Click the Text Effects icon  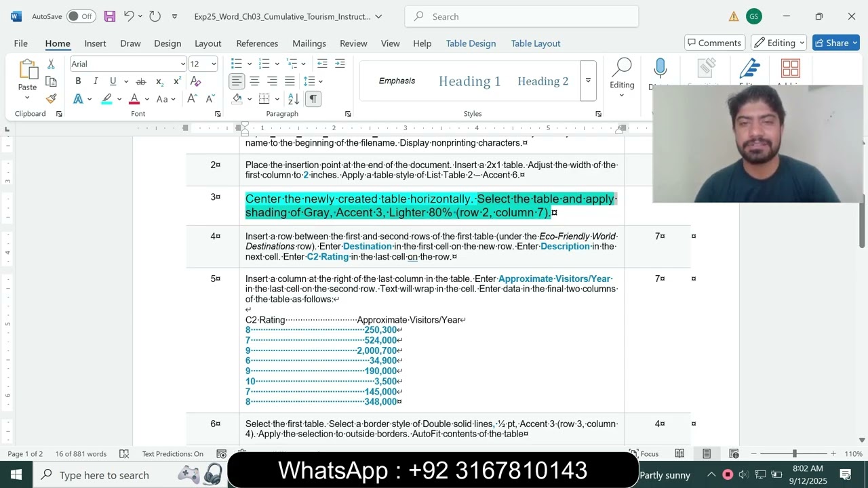(x=78, y=99)
